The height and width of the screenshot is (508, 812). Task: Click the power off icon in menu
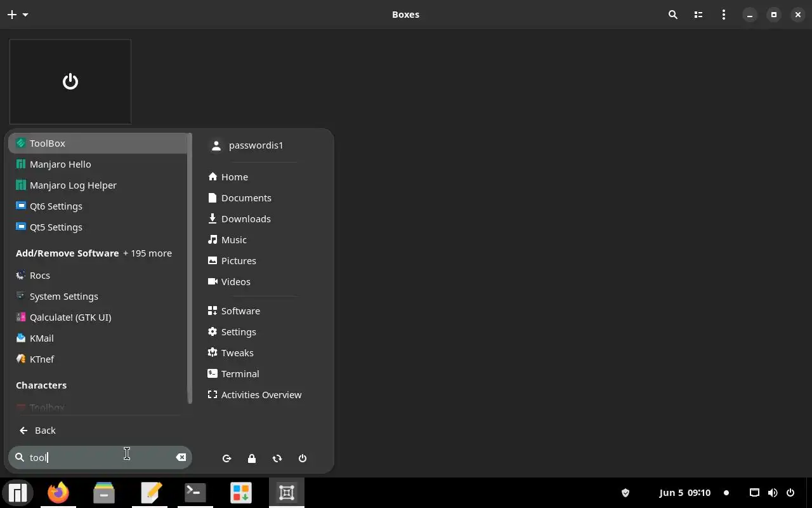tap(303, 458)
